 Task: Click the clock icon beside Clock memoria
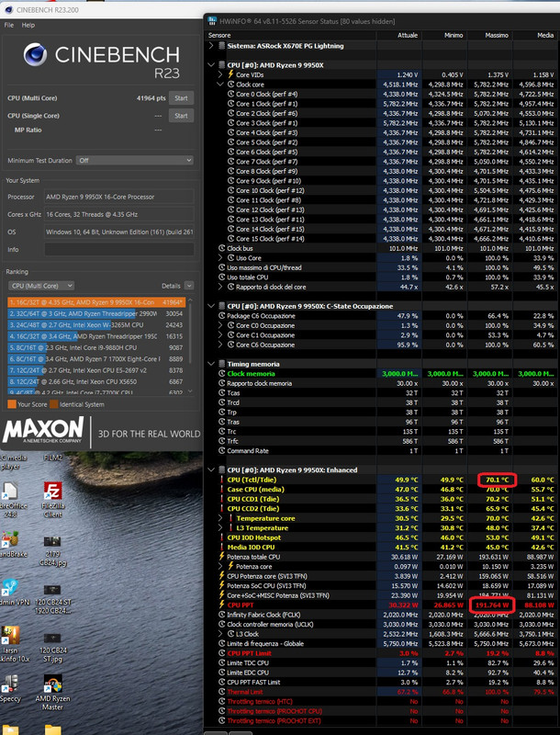click(x=222, y=374)
